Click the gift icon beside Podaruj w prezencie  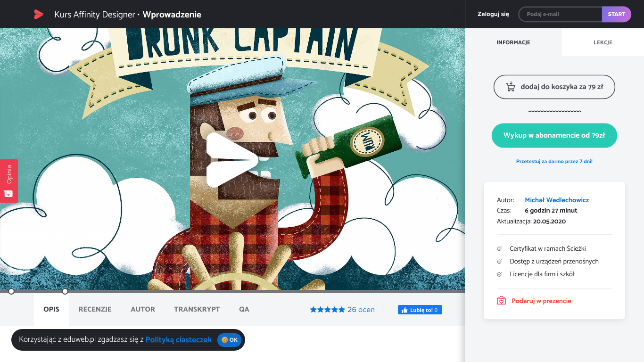pyautogui.click(x=501, y=301)
